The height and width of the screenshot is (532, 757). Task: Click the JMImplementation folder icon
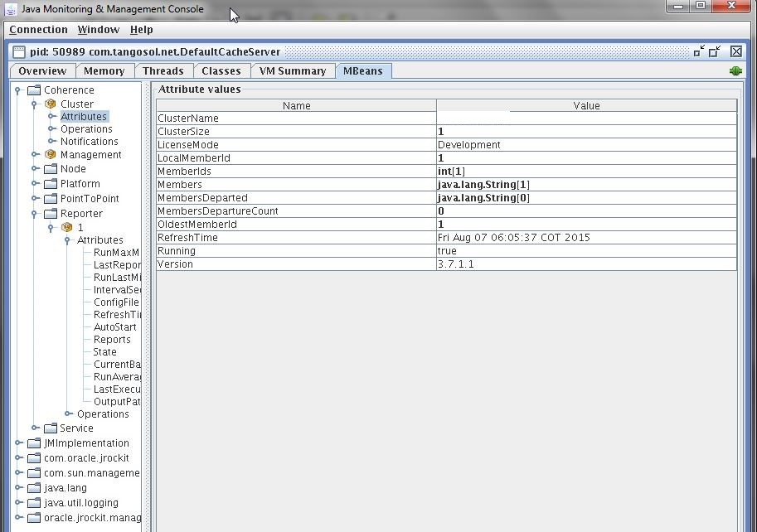34,443
